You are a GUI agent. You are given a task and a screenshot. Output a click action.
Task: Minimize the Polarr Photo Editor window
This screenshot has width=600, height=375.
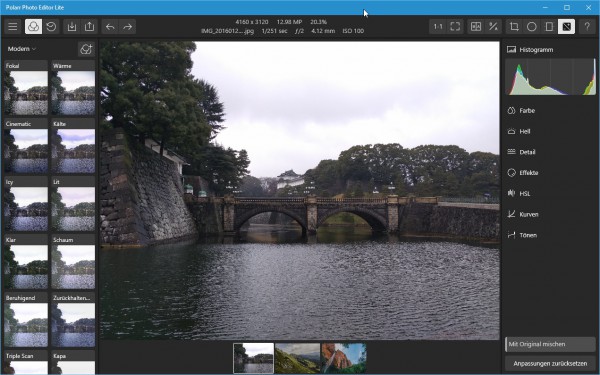click(545, 7)
